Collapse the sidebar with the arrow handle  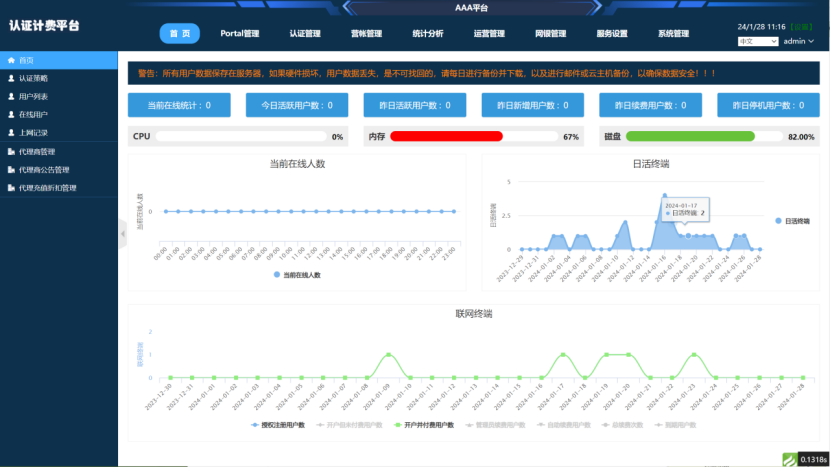coord(123,234)
